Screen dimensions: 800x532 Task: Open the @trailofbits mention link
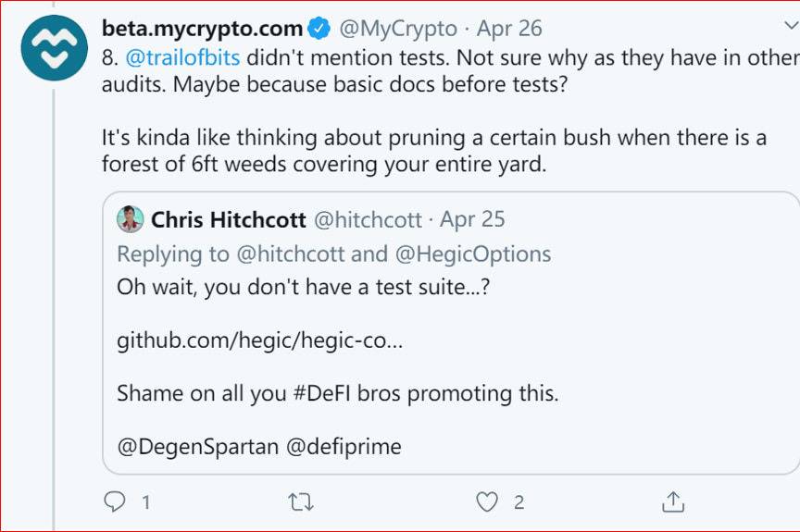tap(182, 57)
